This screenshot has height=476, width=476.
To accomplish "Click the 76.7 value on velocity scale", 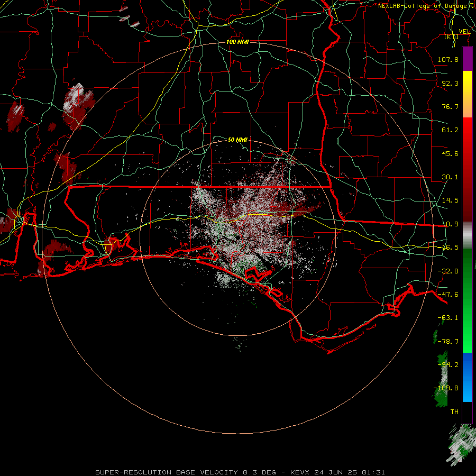I will coord(450,106).
